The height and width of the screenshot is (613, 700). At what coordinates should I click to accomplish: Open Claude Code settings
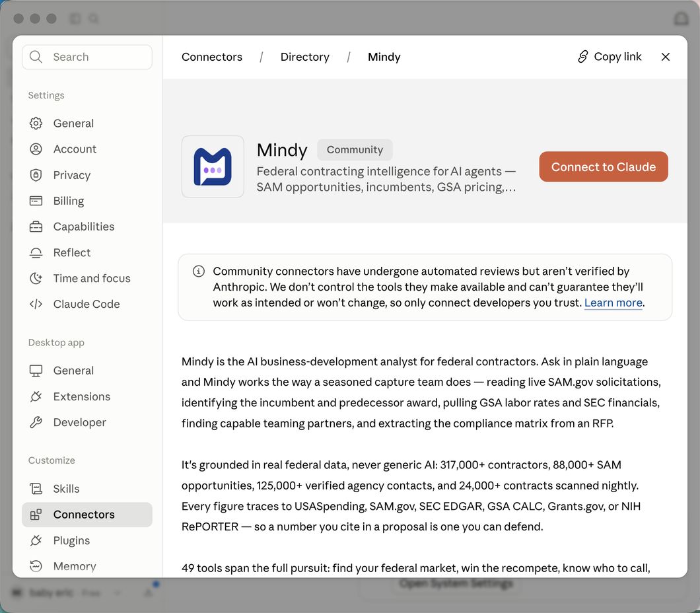[87, 304]
